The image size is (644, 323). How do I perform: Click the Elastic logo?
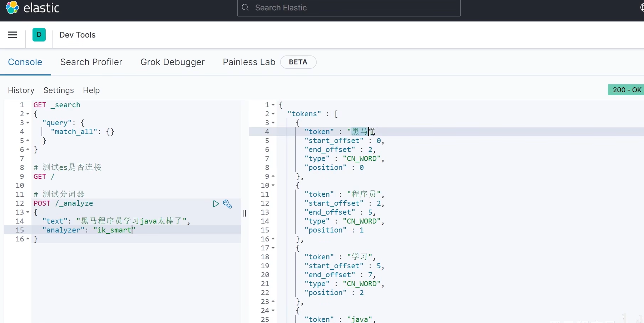(x=33, y=8)
